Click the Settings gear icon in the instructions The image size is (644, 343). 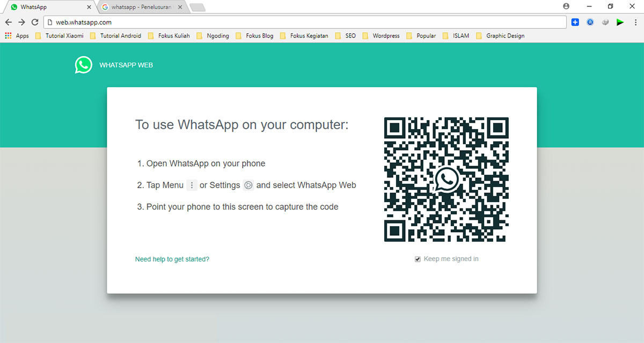[248, 185]
